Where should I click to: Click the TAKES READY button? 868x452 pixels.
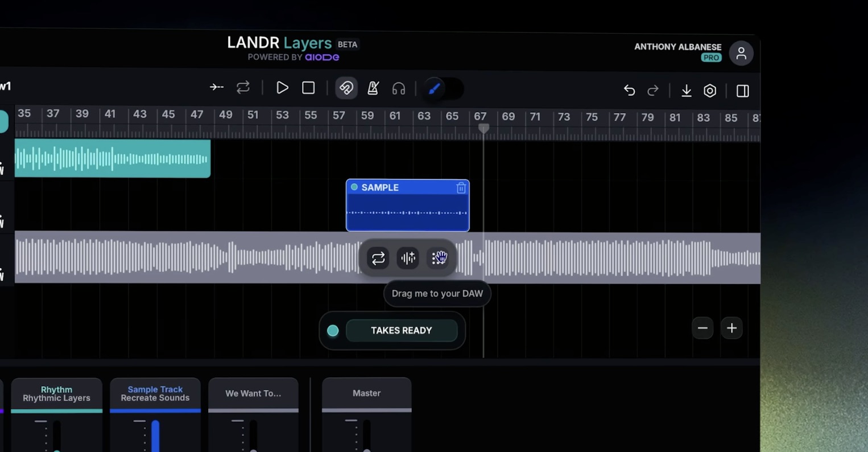402,330
